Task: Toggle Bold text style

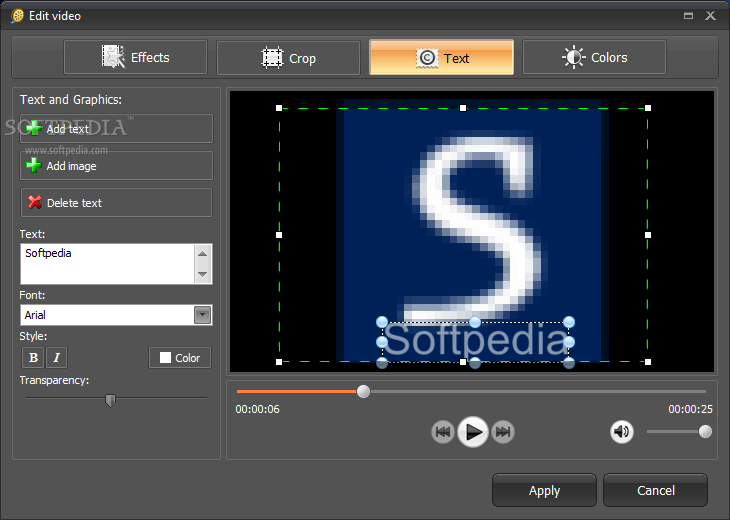Action: [x=33, y=358]
